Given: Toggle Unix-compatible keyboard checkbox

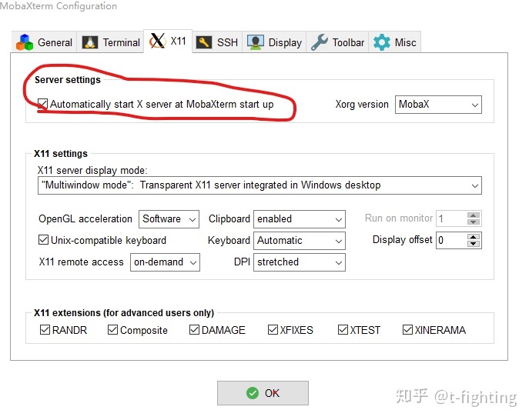Looking at the screenshot, I should click(x=43, y=240).
